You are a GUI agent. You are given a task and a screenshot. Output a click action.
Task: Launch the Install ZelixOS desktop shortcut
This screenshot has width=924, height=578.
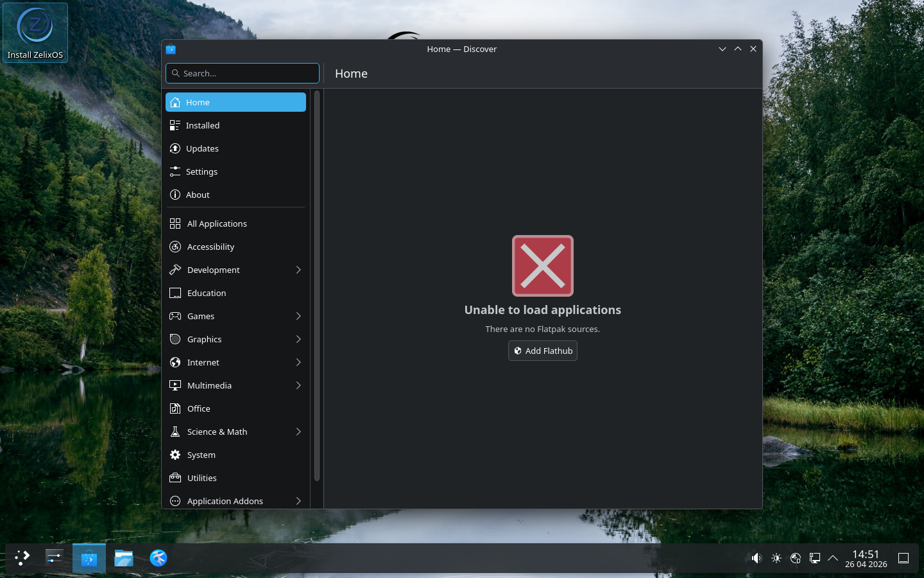[x=35, y=33]
